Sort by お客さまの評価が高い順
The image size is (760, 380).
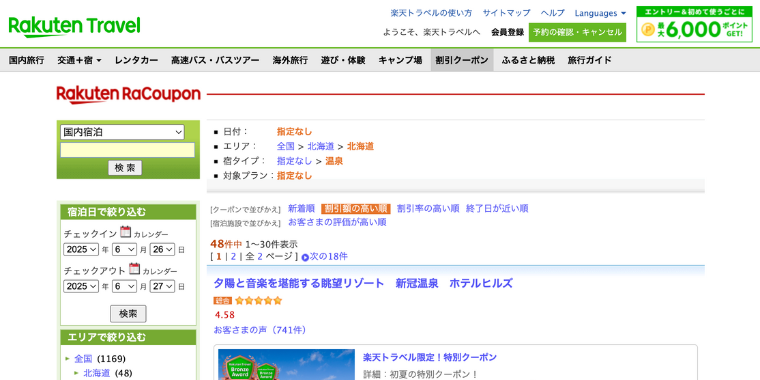[337, 222]
